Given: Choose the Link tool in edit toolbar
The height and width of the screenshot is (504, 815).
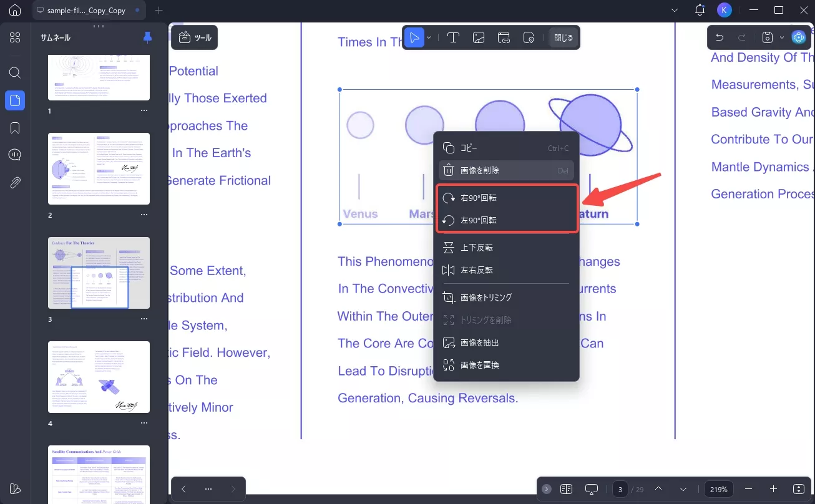Looking at the screenshot, I should 504,37.
